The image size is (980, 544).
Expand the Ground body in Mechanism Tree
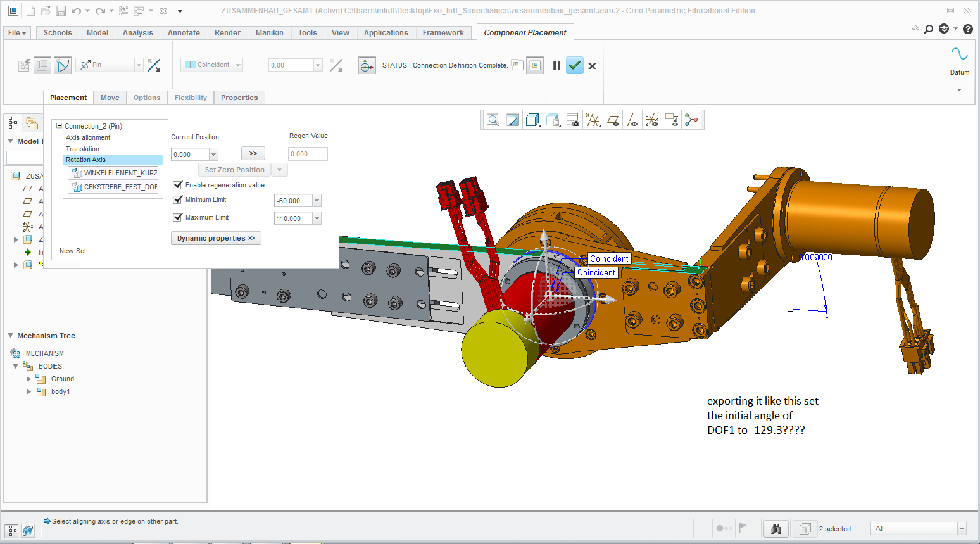[x=28, y=379]
